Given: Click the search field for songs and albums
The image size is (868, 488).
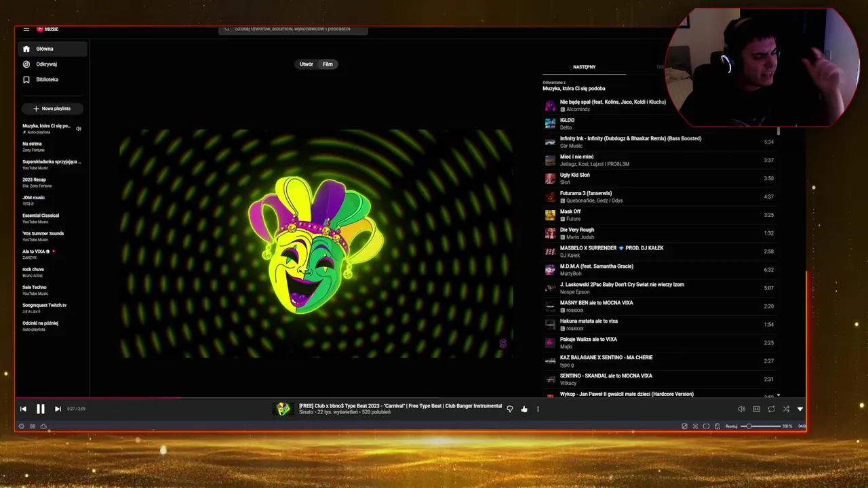Looking at the screenshot, I should [x=293, y=29].
